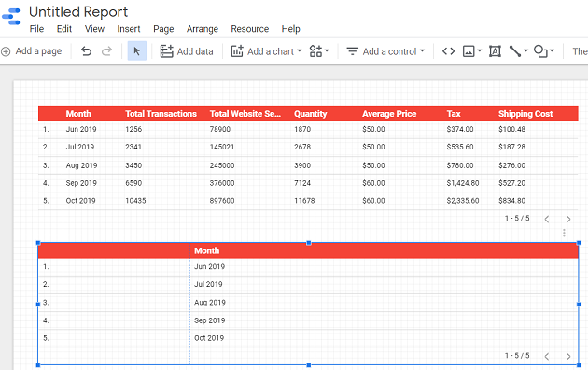This screenshot has height=370, width=588.
Task: Click the redo arrow icon
Action: 107,51
